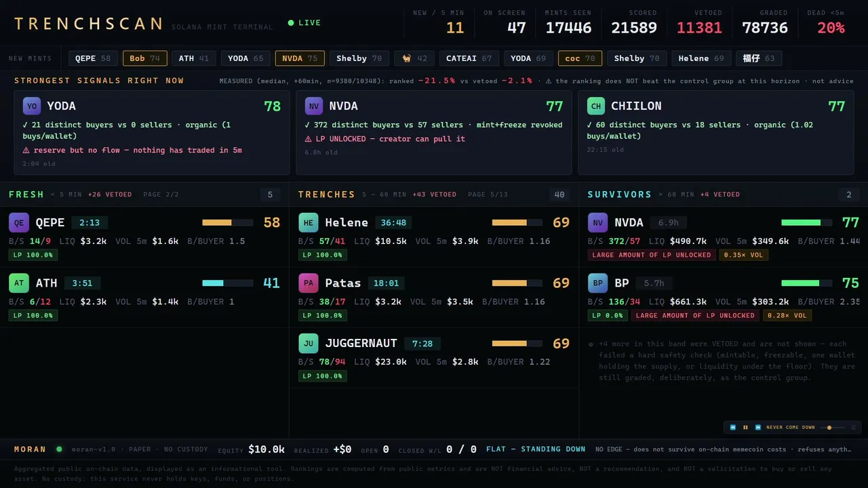
Task: Select the coc 70 new-mint chip
Action: coord(580,58)
